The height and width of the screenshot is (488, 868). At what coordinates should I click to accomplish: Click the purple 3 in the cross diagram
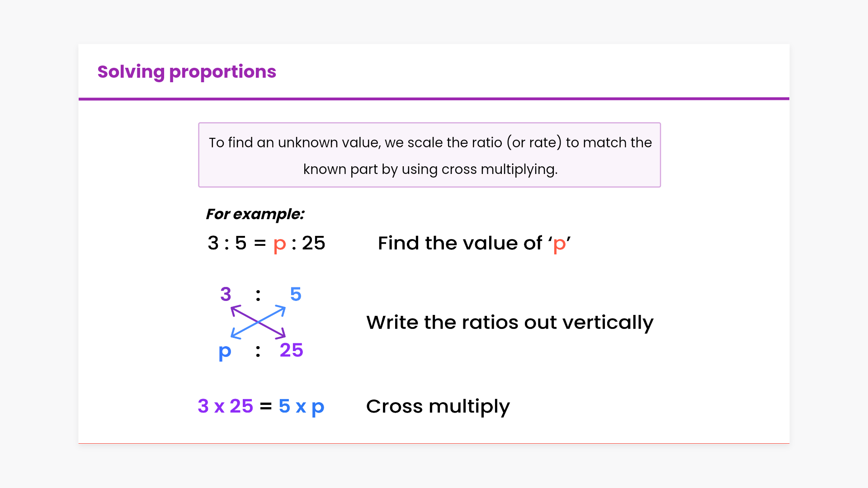[x=226, y=295]
